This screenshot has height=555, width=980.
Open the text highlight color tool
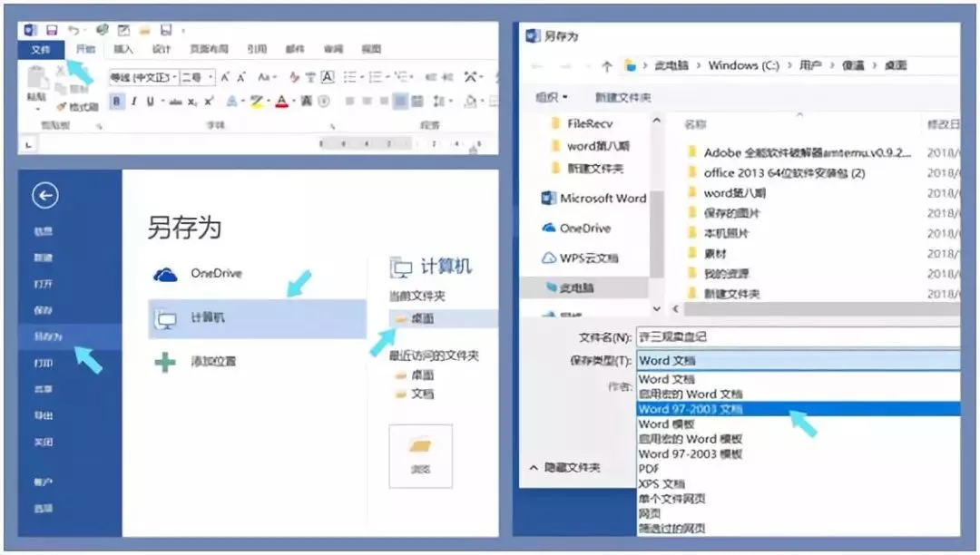257,100
